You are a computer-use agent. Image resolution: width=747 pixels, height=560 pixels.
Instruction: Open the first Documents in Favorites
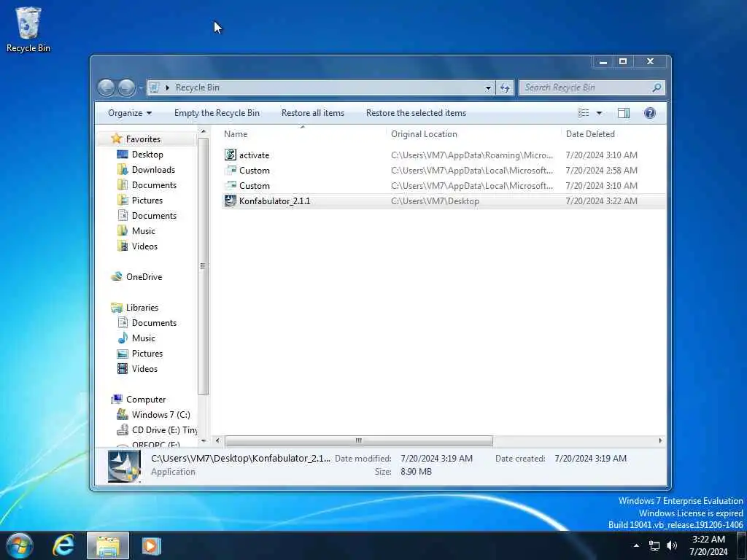(154, 184)
